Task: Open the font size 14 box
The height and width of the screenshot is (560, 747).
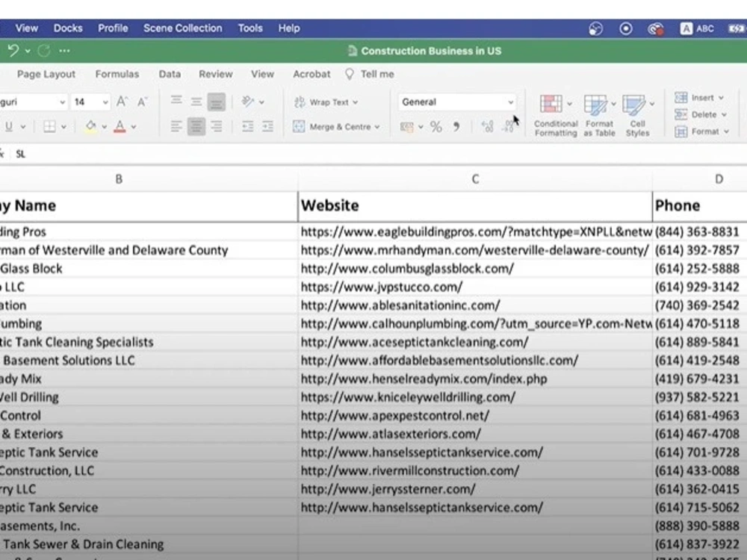Action: (90, 102)
